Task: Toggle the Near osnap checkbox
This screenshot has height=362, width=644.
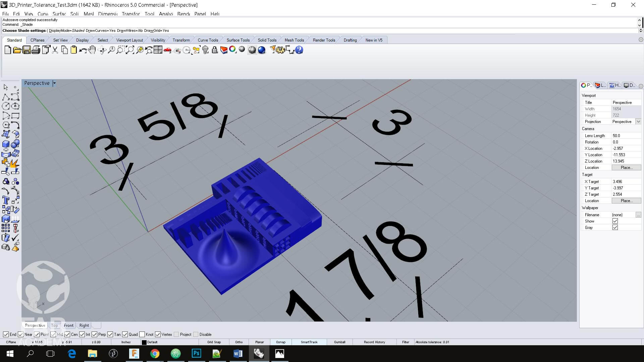Action: 20,335
